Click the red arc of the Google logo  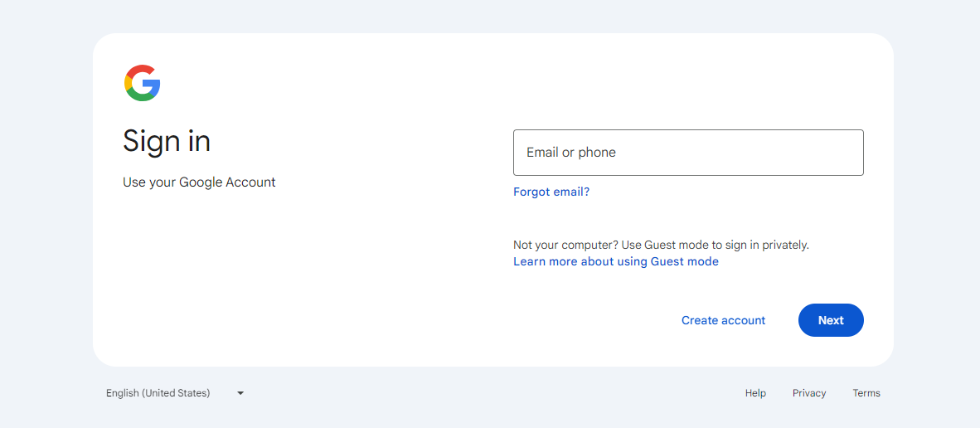(142, 69)
